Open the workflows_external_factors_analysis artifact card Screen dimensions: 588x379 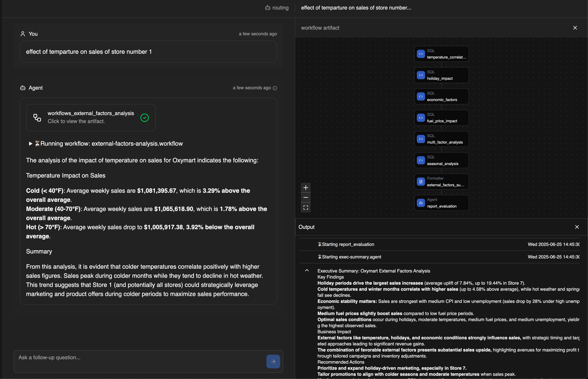click(x=91, y=117)
